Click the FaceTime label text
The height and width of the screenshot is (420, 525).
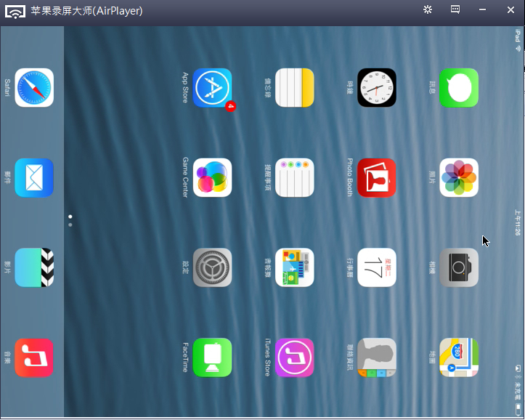[x=185, y=358]
